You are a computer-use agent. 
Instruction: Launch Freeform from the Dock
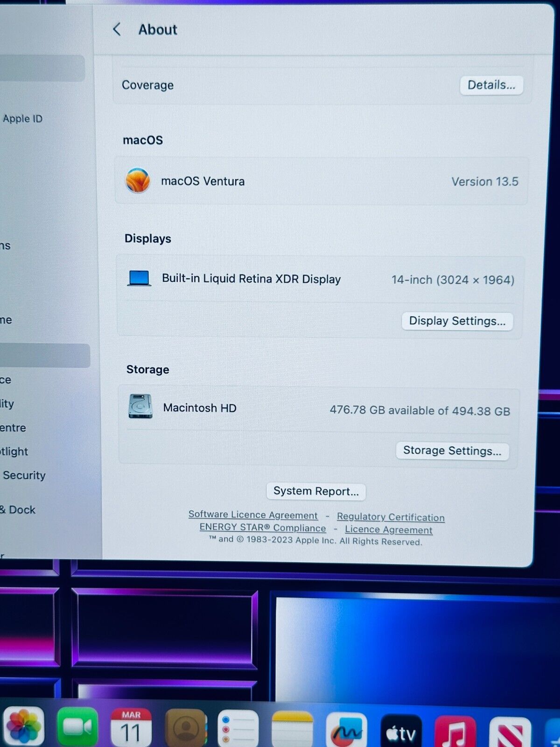tap(346, 729)
